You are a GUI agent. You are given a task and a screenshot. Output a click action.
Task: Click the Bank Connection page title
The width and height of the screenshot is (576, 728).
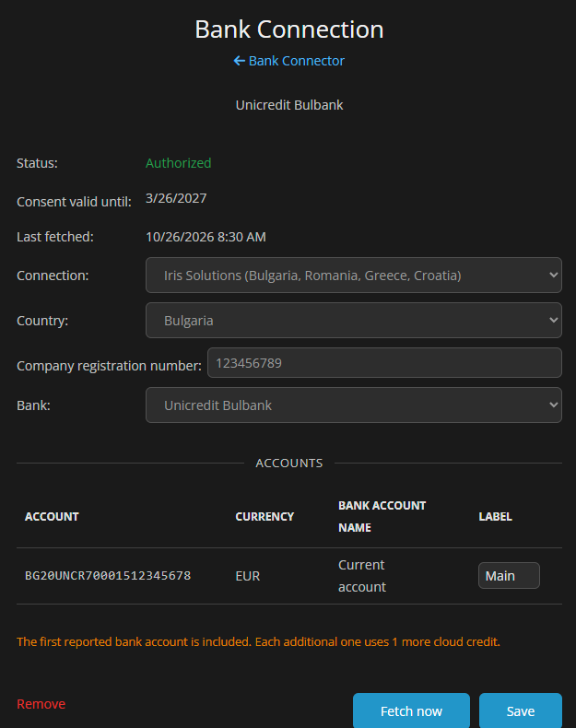coord(288,29)
